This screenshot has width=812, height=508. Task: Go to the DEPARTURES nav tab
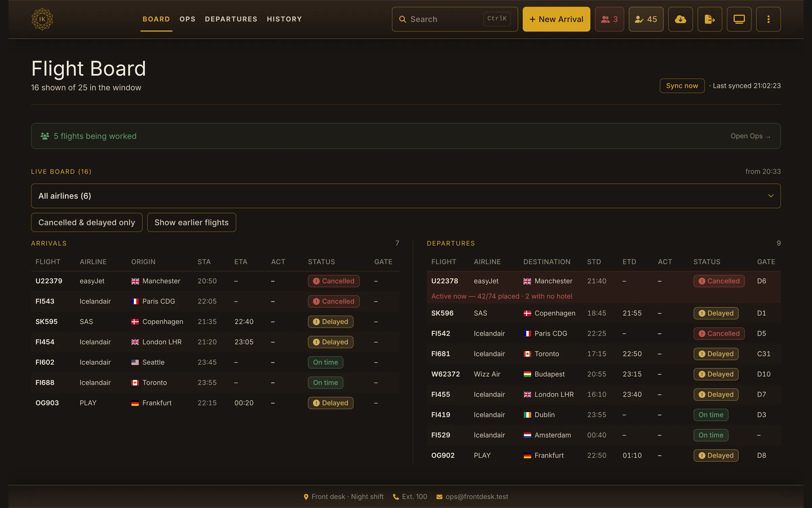[231, 19]
